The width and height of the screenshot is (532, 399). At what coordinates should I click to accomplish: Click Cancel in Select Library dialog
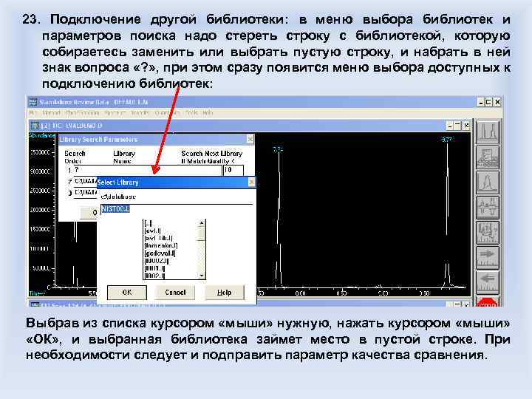coord(175,293)
